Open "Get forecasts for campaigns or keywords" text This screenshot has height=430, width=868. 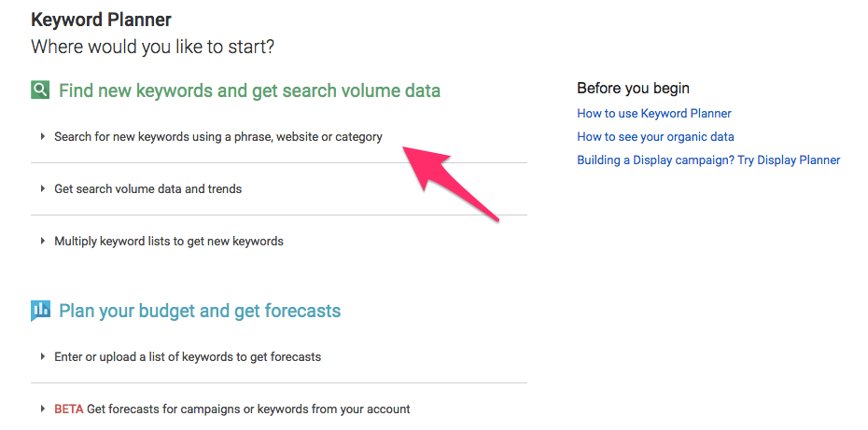point(248,409)
